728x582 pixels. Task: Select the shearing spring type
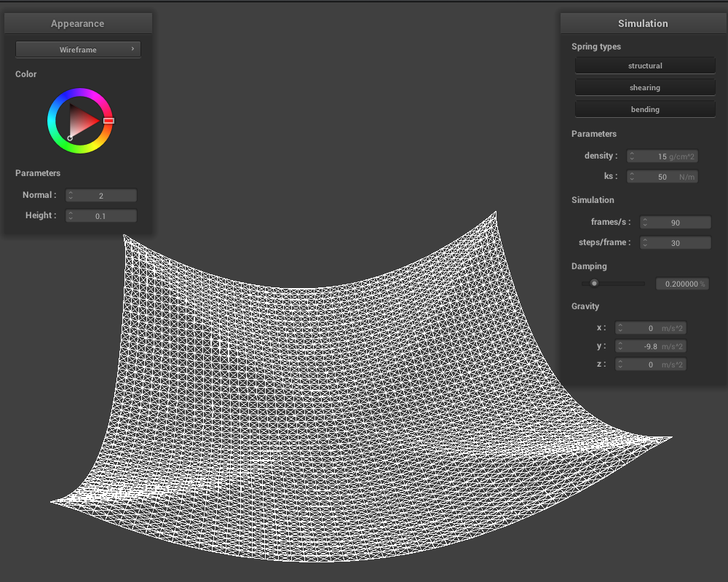tap(645, 87)
